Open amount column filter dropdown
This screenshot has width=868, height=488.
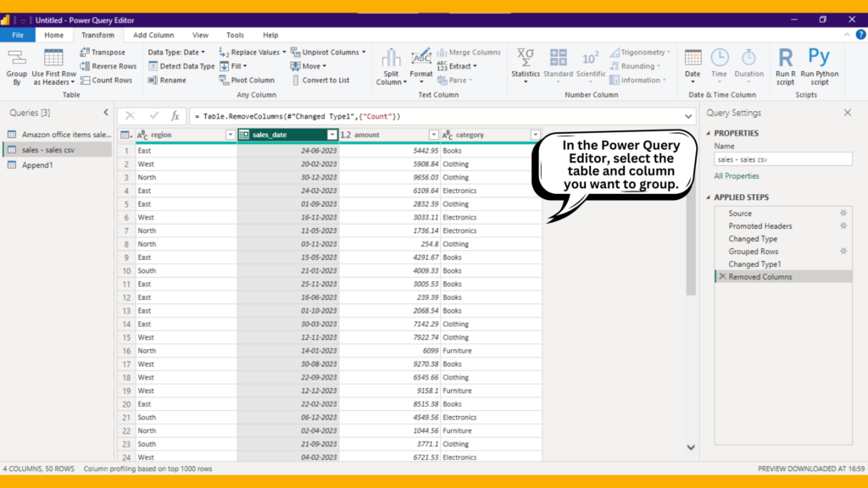[x=433, y=135]
